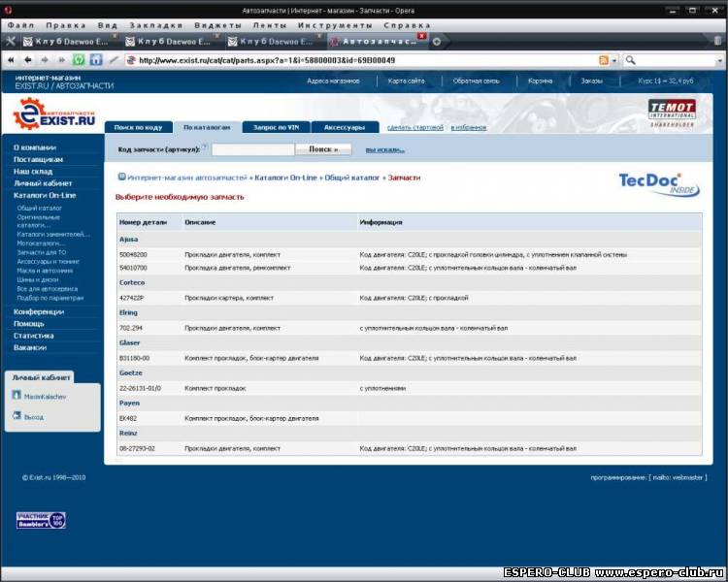Open the Справка menu
728x582 pixels.
click(x=407, y=25)
